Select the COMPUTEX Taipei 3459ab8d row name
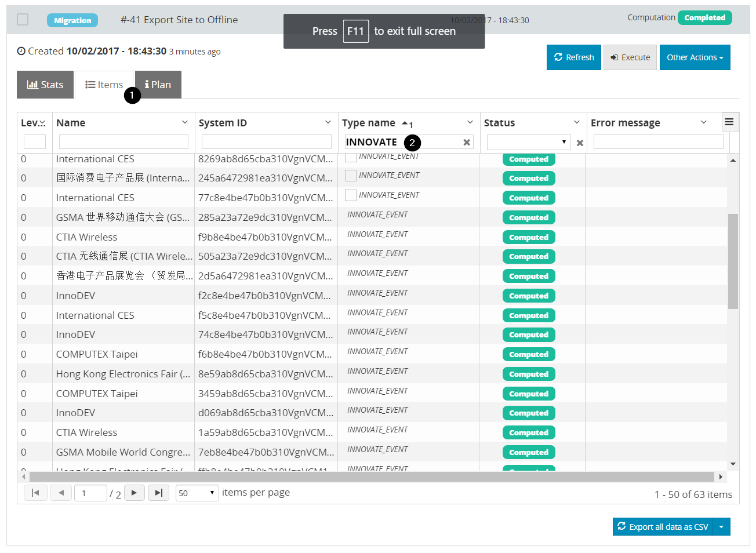Image resolution: width=756 pixels, height=553 pixels. (x=97, y=394)
